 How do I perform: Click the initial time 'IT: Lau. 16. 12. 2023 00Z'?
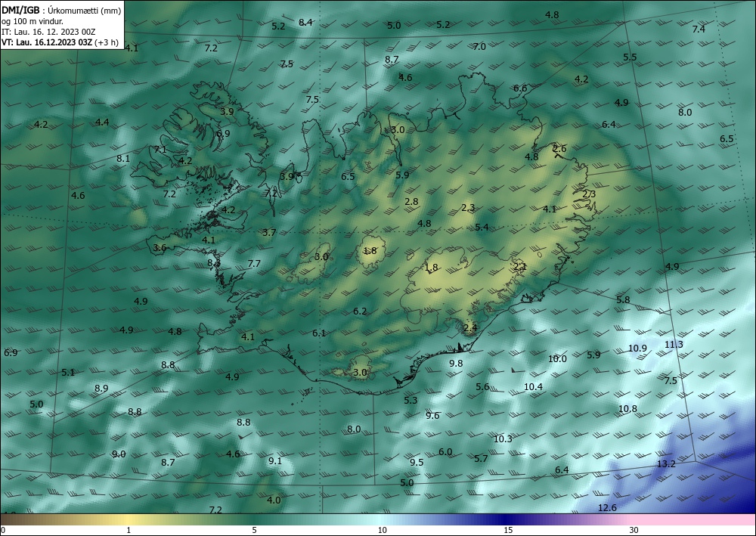click(48, 32)
